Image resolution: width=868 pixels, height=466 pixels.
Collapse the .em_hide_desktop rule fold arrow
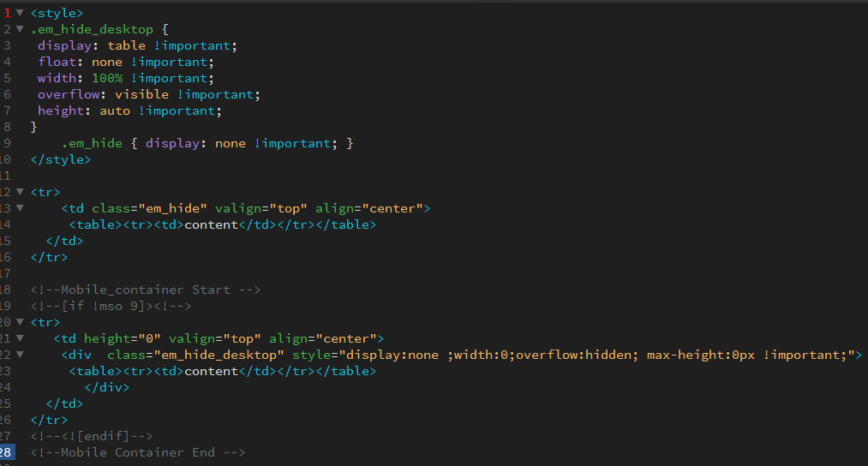tap(20, 29)
